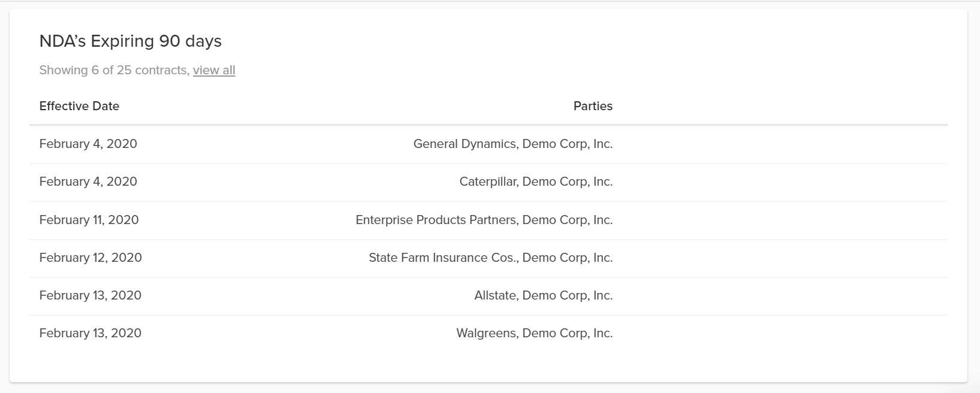
Task: Open the February 12, 2020 contract date
Action: (91, 258)
